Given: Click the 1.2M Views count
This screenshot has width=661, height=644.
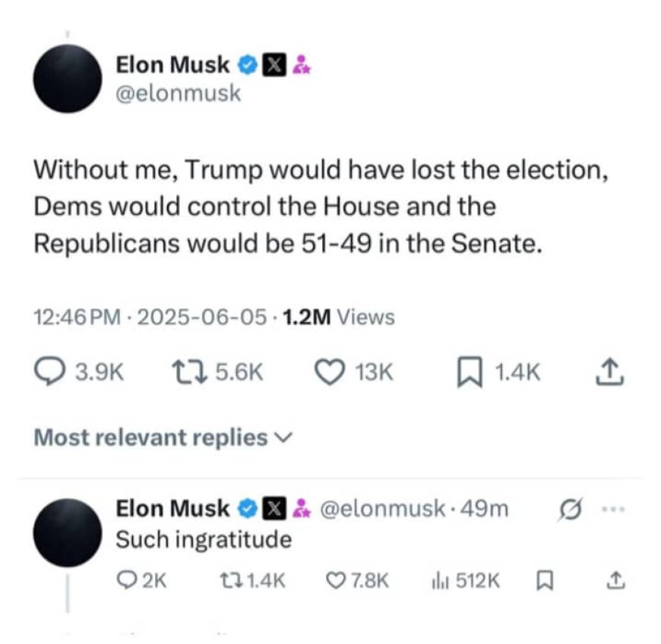Looking at the screenshot, I should (338, 317).
